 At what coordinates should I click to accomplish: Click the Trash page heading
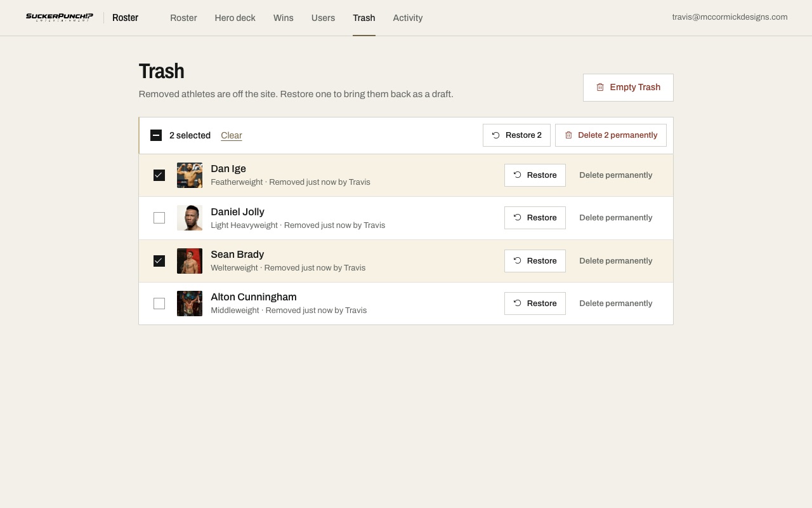pyautogui.click(x=161, y=71)
